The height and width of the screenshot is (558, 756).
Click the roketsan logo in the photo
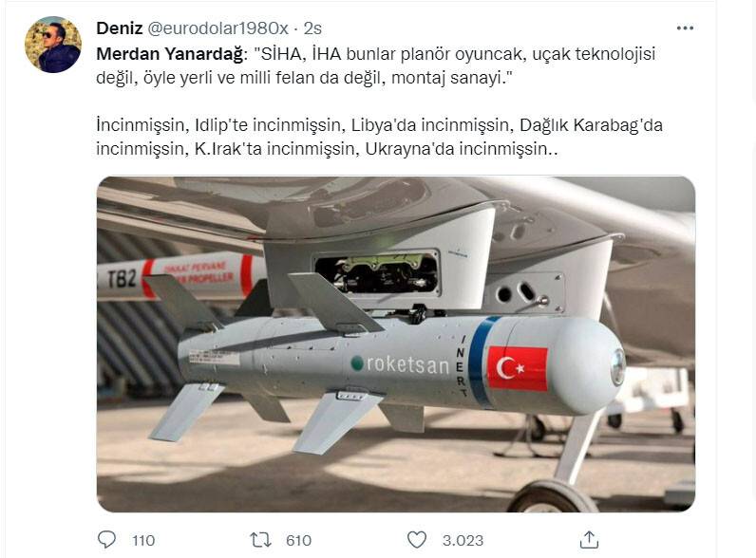coord(400,363)
